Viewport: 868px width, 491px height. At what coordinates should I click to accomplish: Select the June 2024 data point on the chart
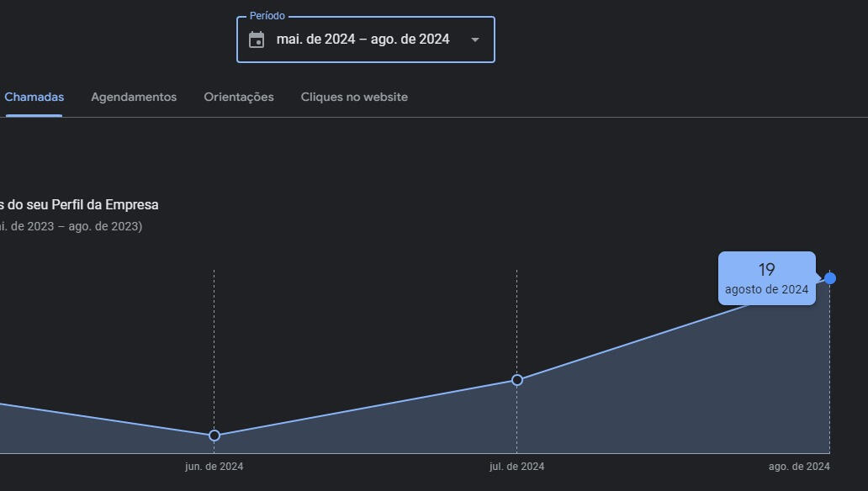coord(214,436)
